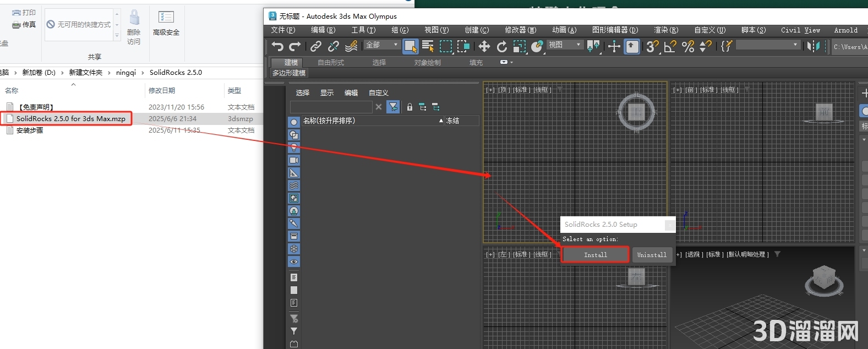Click 新加卷 (D:) in Explorer breadcrumb
This screenshot has width=868, height=349.
tap(39, 72)
